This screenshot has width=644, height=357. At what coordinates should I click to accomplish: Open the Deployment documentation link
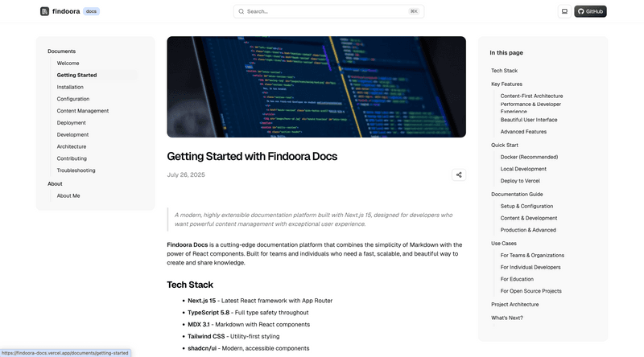(x=71, y=123)
